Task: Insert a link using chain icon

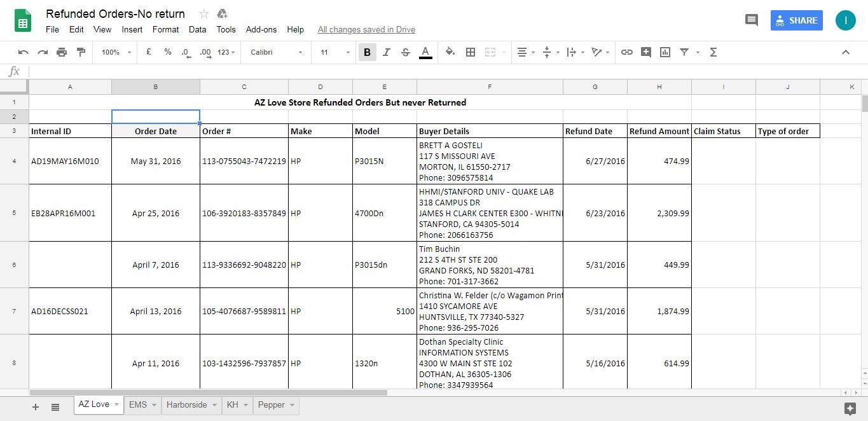Action: point(627,52)
